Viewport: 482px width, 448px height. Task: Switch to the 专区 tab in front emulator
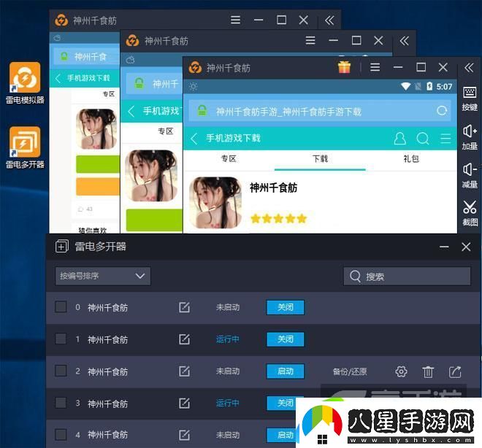pos(229,159)
